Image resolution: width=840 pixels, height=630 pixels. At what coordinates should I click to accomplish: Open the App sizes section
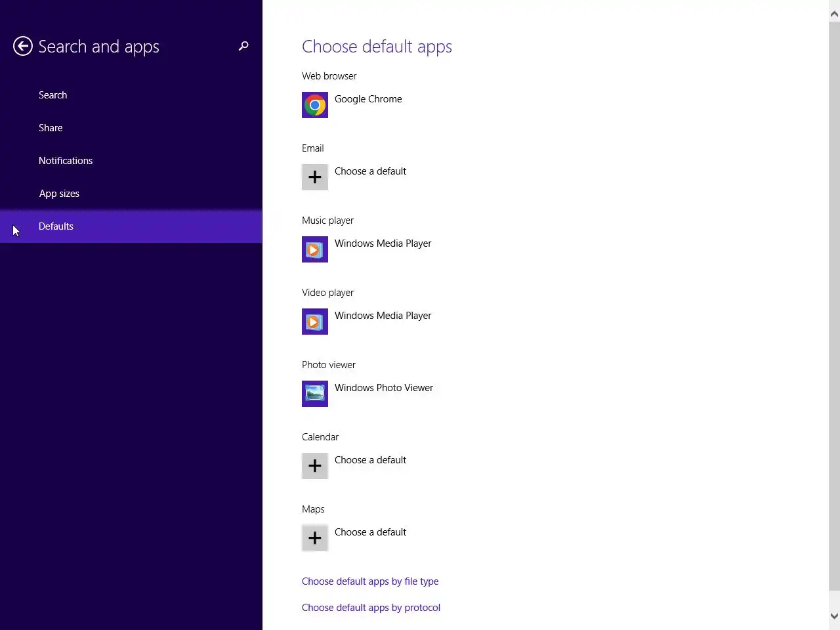pyautogui.click(x=131, y=194)
